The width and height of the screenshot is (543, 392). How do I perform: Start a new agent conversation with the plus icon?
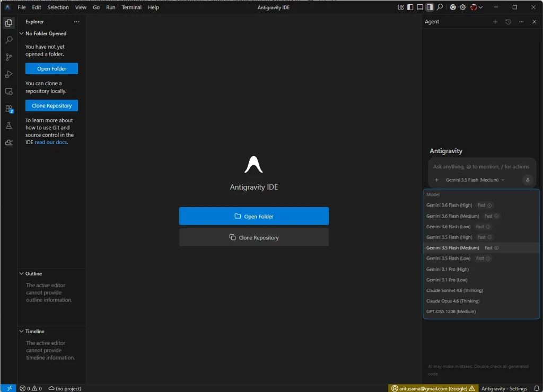(x=495, y=21)
